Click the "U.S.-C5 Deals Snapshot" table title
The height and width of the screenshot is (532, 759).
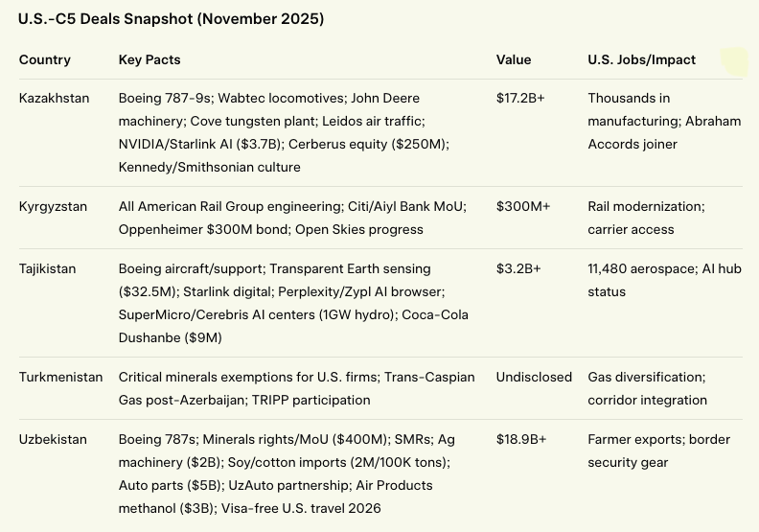171,19
